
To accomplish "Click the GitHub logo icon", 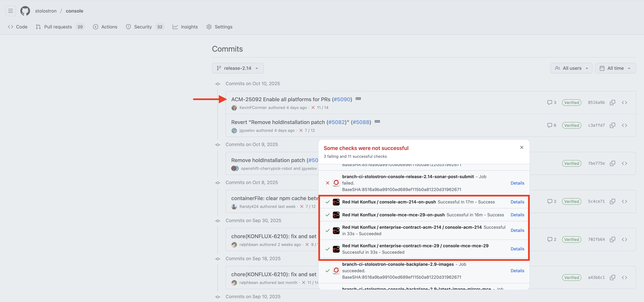I will click(25, 11).
